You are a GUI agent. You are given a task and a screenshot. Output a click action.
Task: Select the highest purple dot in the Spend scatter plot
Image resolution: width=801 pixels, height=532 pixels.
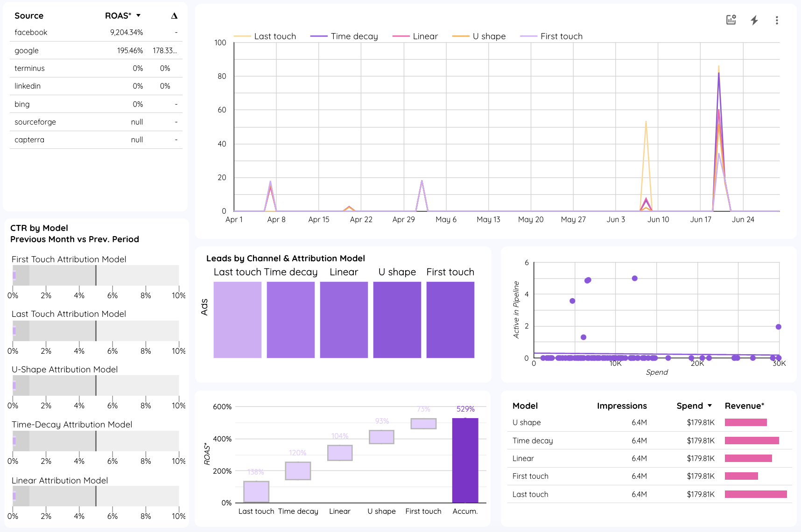point(635,278)
